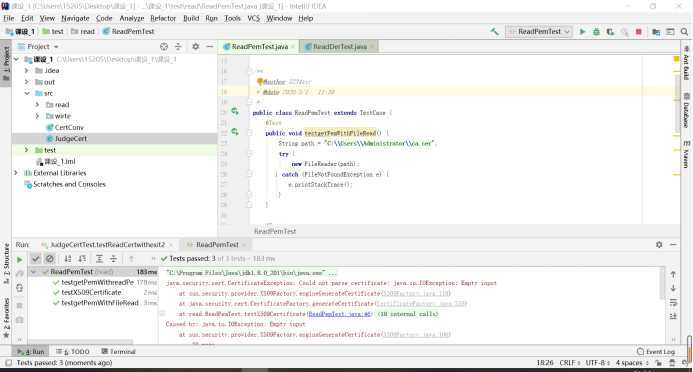Screen dimensions: 693x372
Task: Click the rerun failed tests icon
Action: coord(19,274)
